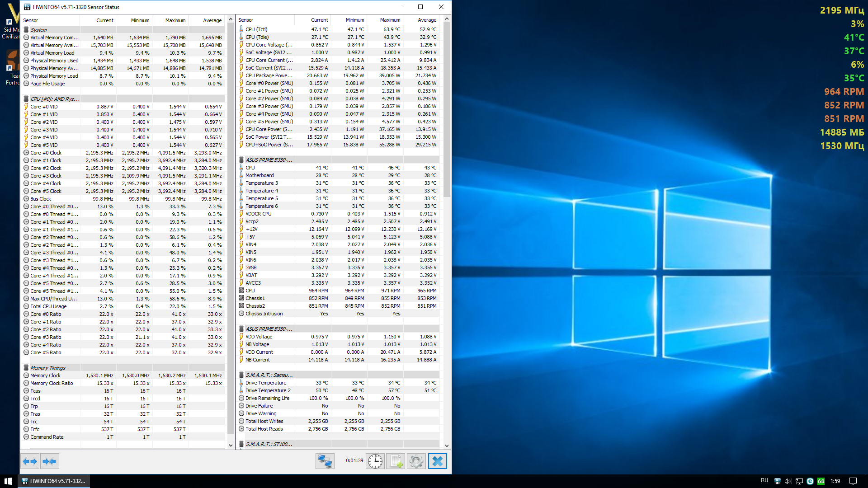
Task: Start logging with the sheet-plus icon
Action: (x=396, y=461)
